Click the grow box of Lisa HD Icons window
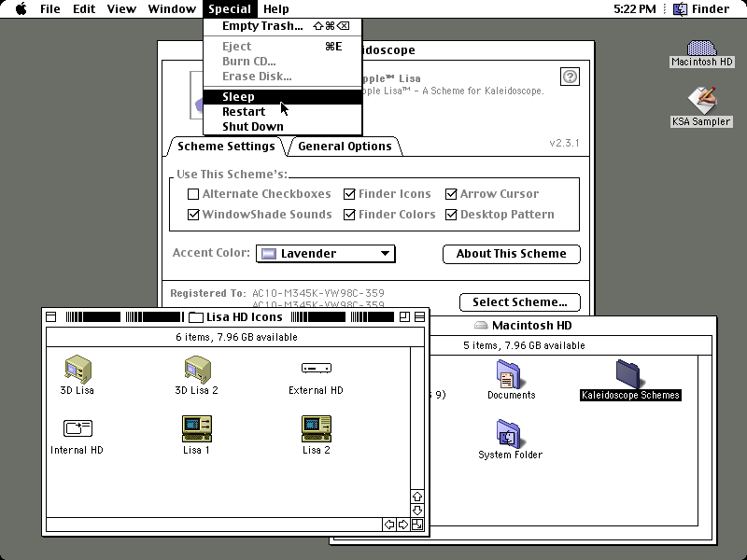 [417, 525]
